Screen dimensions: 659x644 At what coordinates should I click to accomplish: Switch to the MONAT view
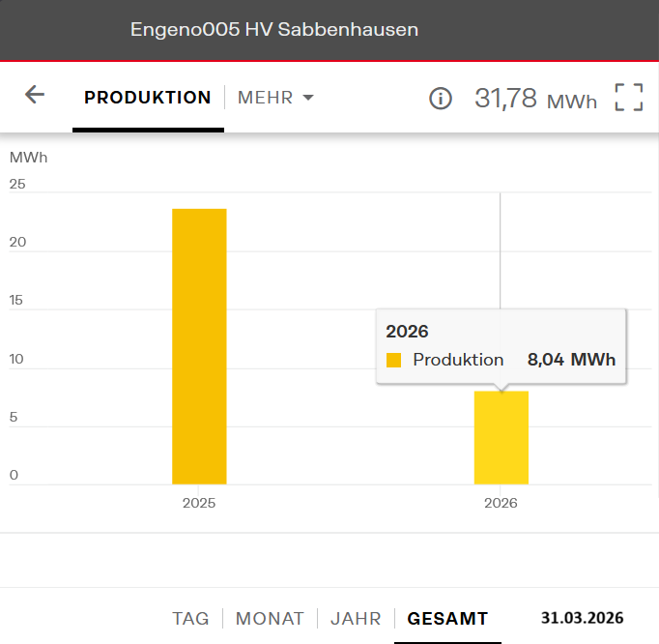coord(270,619)
